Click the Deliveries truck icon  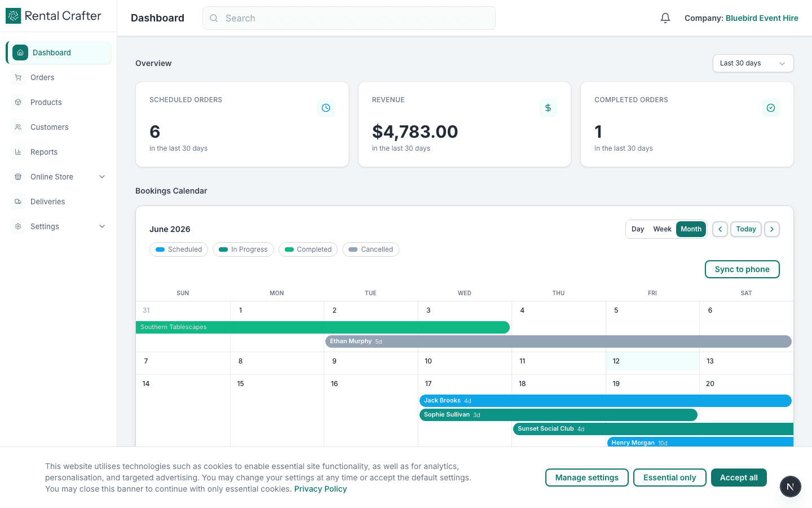point(18,202)
